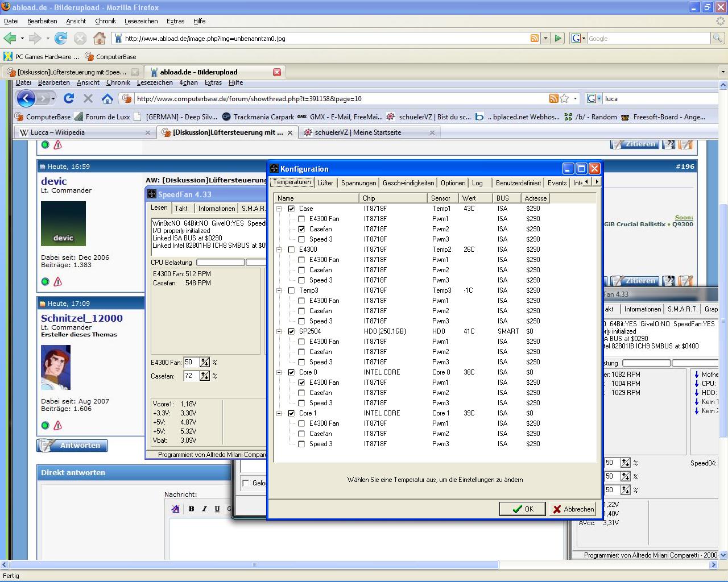Viewport: 728px width, 582px height.
Task: Open Firefox's Chronik menu
Action: click(x=105, y=21)
